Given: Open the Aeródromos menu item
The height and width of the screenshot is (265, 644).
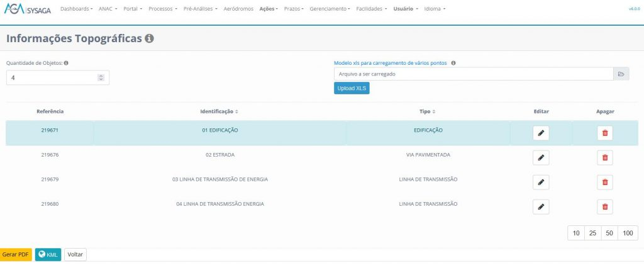Looking at the screenshot, I should click(x=238, y=9).
